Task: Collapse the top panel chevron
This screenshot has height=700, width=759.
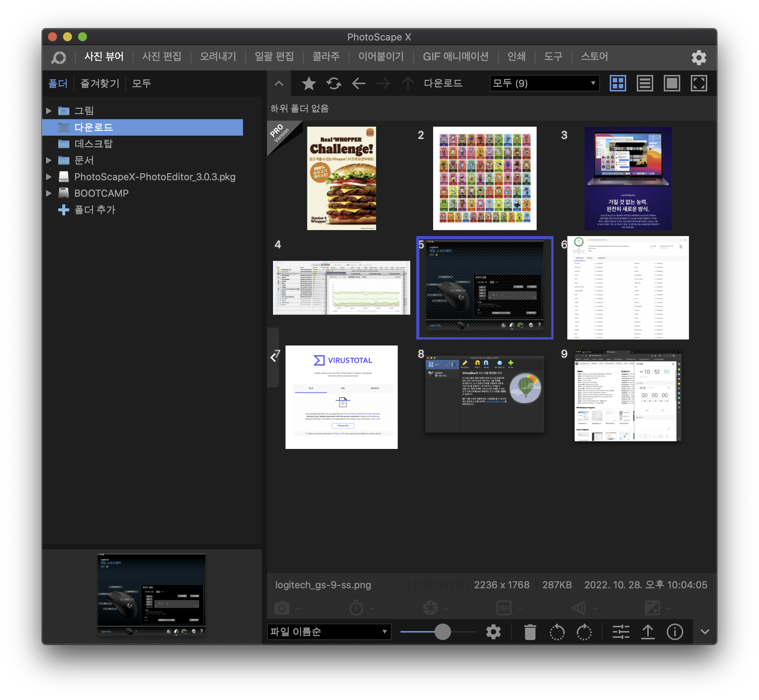Action: click(x=279, y=83)
